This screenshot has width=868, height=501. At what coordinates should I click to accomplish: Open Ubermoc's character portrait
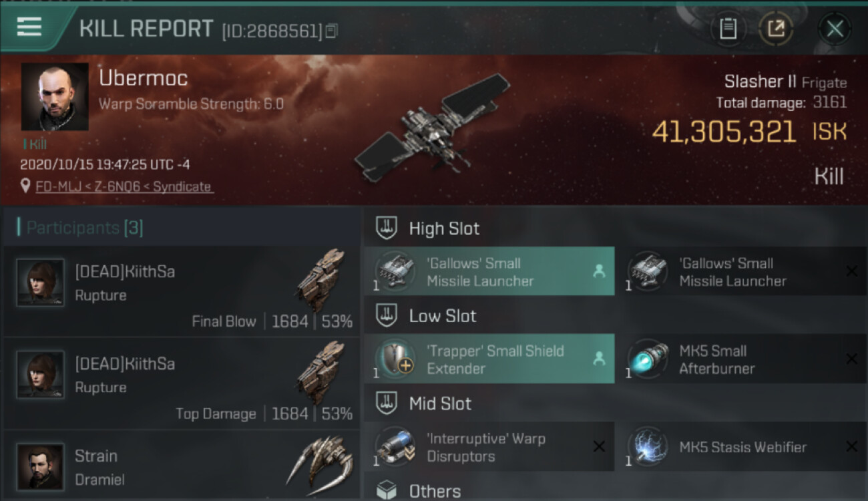pos(55,97)
